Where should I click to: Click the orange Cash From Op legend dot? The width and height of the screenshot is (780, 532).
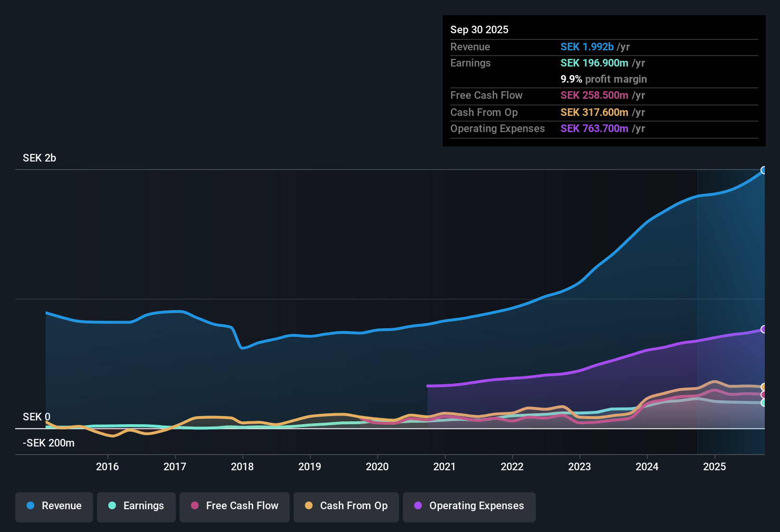(309, 506)
